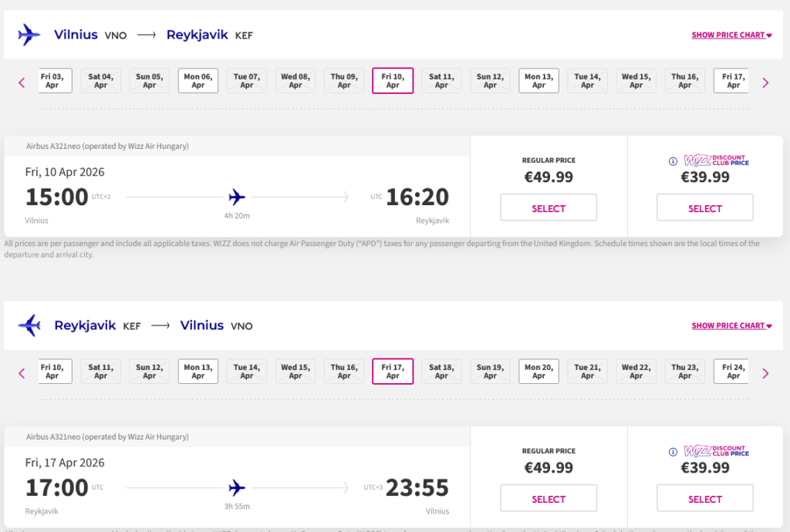Screen dimensions: 790x532
Task: Select return Wizz Discount Club €39.99 fare
Action: (x=704, y=499)
